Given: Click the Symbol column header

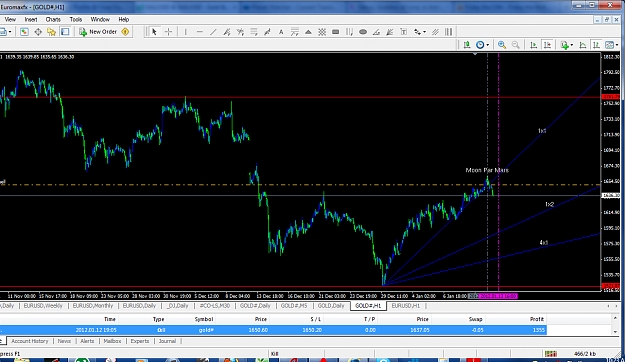Looking at the screenshot, I should 204,319.
